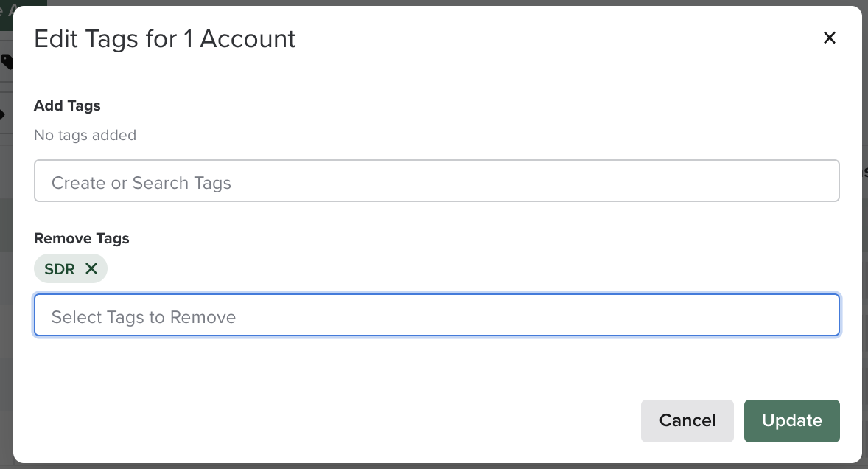The image size is (868, 469).
Task: Click the tag icon on the left edge
Action: (5, 63)
